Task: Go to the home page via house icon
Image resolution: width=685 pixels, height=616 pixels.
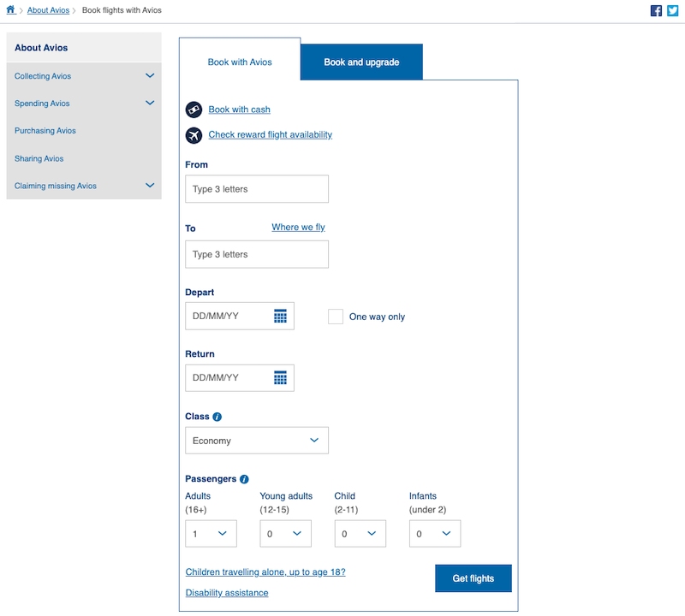Action: (x=10, y=9)
